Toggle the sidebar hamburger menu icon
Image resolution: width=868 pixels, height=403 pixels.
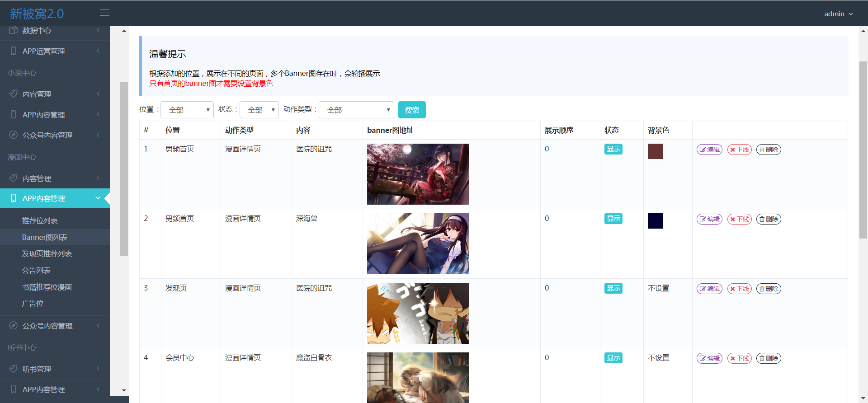pos(104,13)
